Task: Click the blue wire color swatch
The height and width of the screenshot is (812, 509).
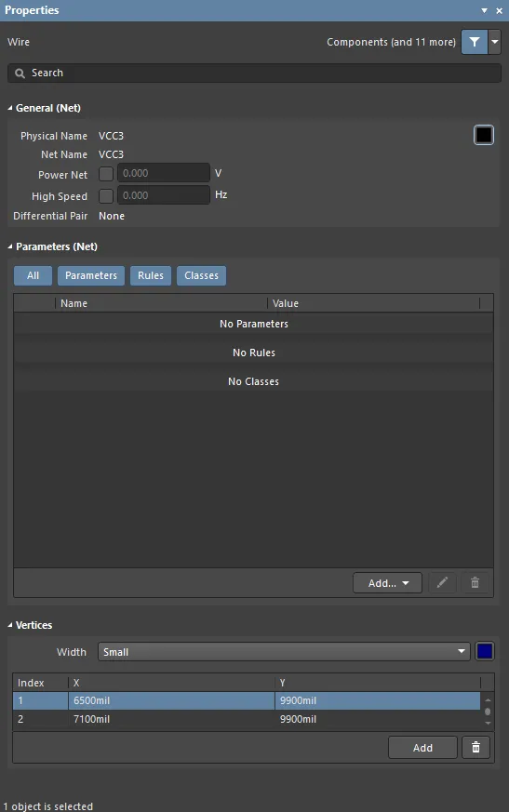Action: click(485, 651)
